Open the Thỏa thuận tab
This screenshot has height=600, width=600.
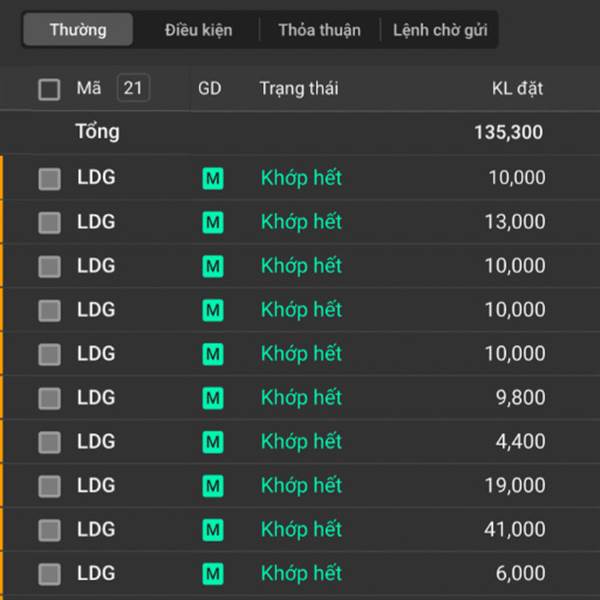319,30
